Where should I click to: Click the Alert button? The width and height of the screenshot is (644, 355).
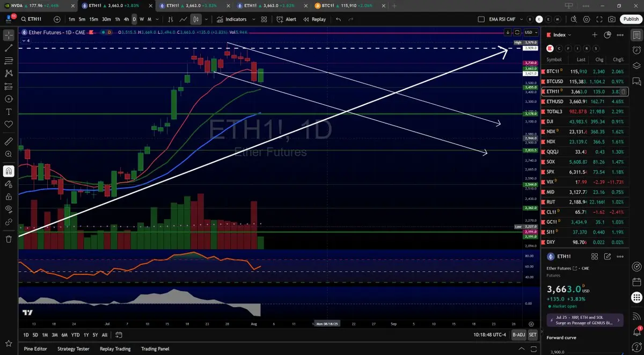pos(286,19)
